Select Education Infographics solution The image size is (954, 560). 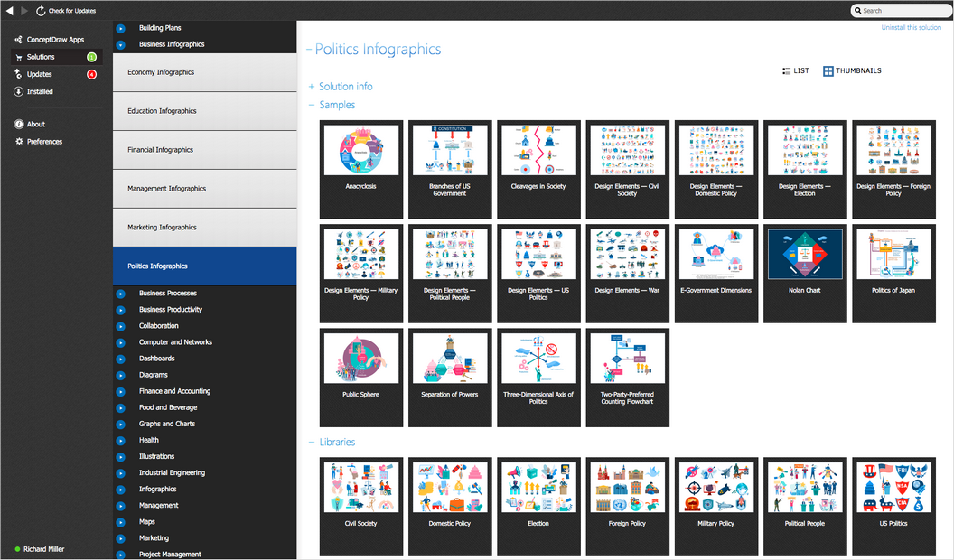tap(204, 111)
